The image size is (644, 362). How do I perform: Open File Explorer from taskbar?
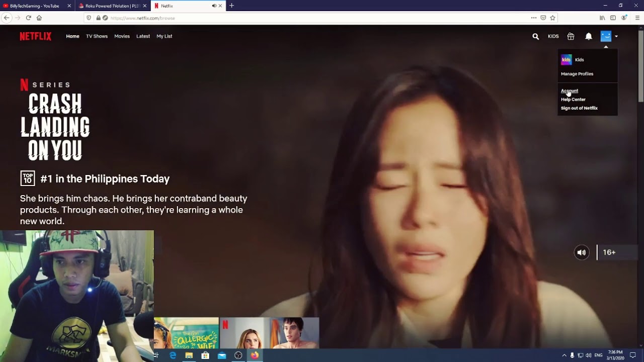click(189, 355)
